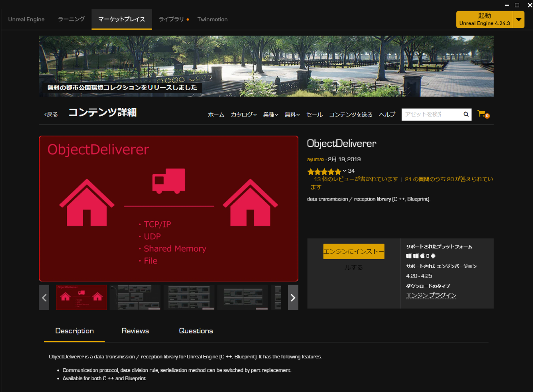Open the セール link
Image resolution: width=533 pixels, height=392 pixels.
(314, 114)
